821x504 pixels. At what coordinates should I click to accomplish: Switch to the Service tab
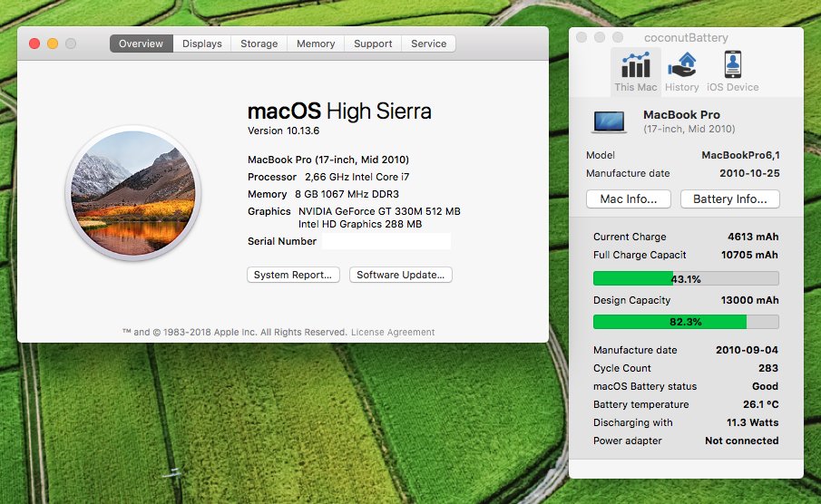pyautogui.click(x=429, y=44)
